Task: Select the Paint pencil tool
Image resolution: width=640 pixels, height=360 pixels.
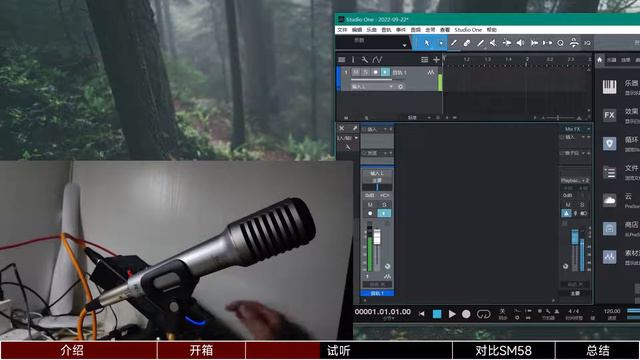Action: tap(480, 43)
